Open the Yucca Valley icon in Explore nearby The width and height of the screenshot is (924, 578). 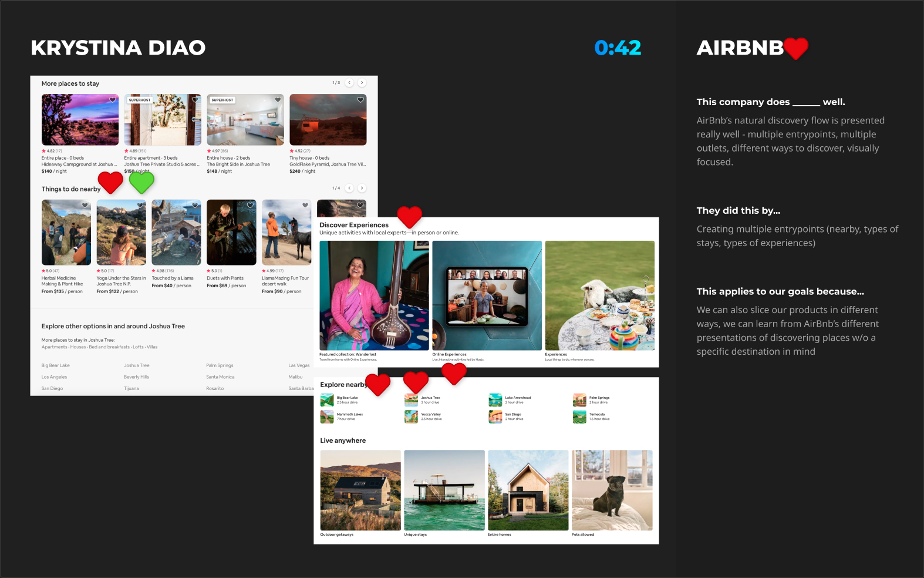[x=411, y=416]
